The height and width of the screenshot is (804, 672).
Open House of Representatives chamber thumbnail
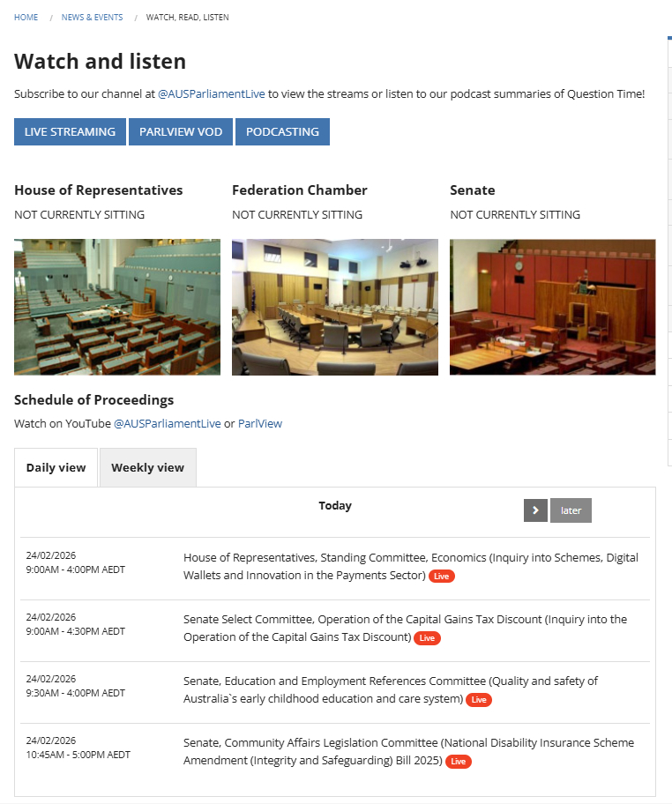point(117,307)
